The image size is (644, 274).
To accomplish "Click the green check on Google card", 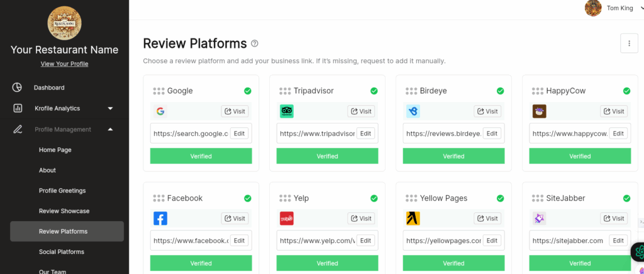I will tap(248, 91).
